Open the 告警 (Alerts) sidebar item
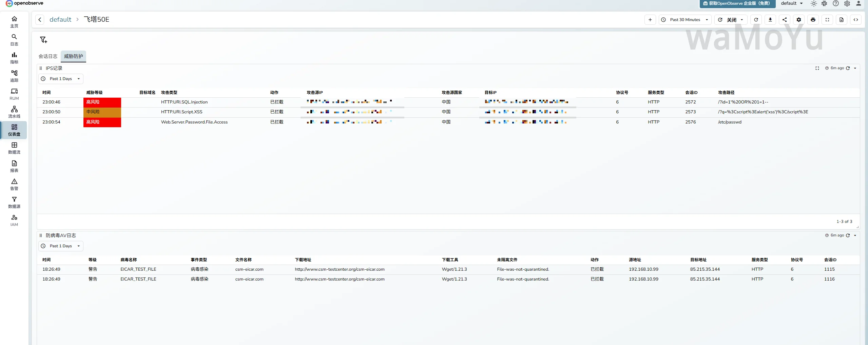 (14, 184)
